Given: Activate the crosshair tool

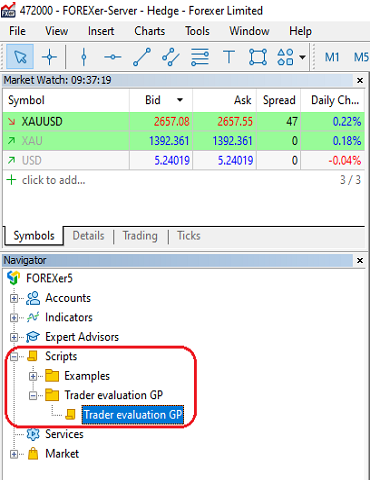Looking at the screenshot, I should point(49,57).
